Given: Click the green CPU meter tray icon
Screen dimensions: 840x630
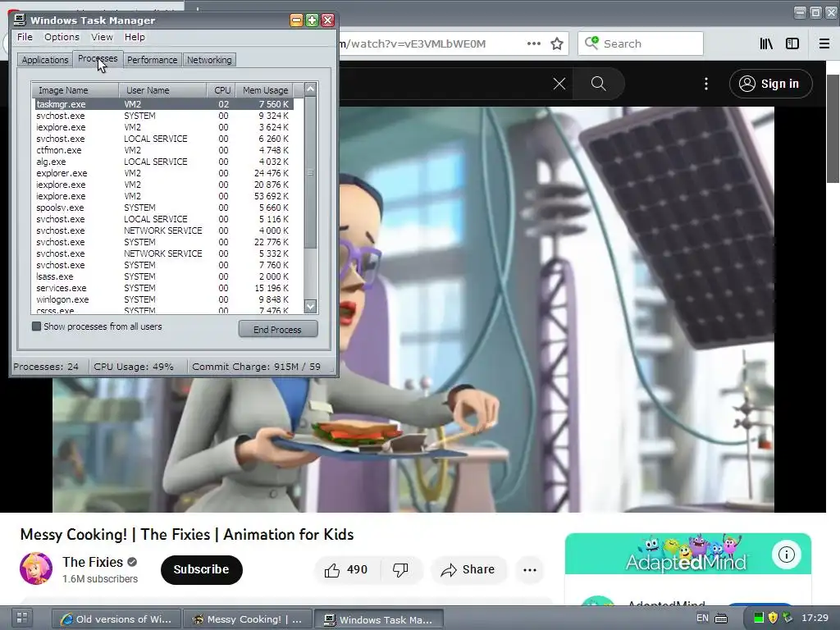Looking at the screenshot, I should 758,619.
